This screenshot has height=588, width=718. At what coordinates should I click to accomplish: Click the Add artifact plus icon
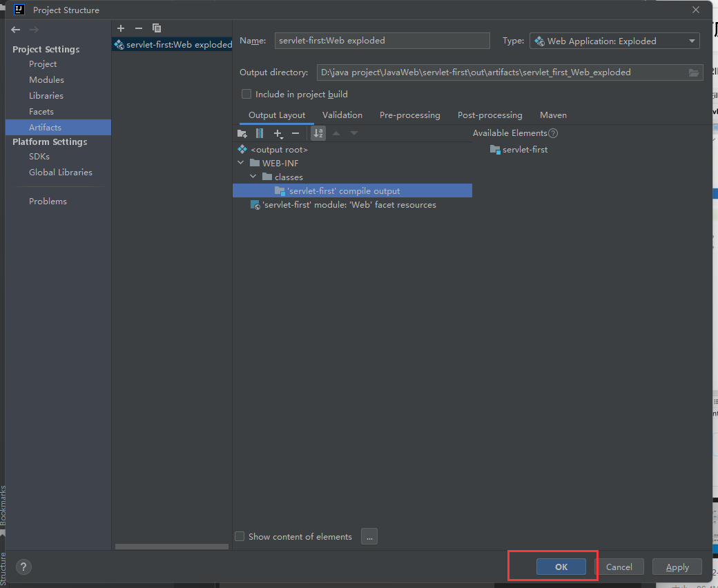coord(121,28)
